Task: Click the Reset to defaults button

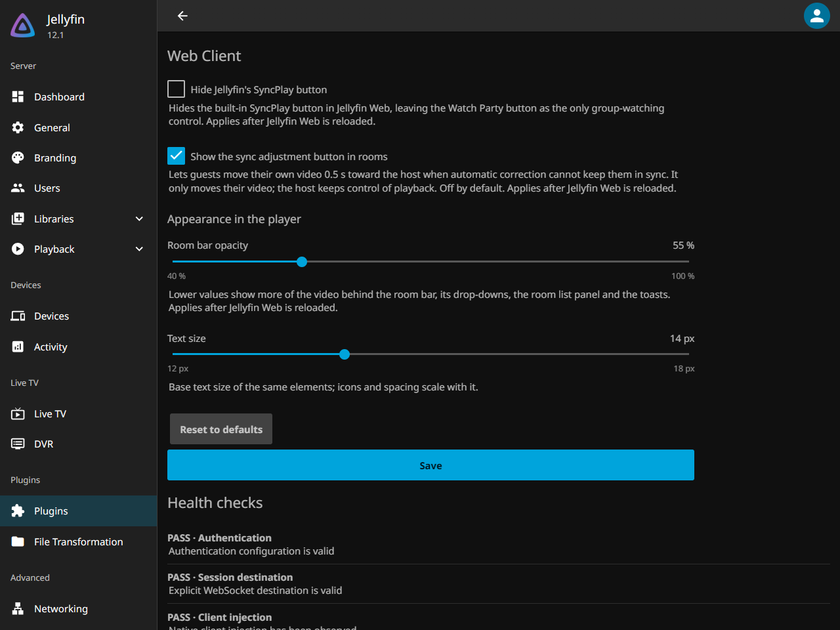Action: tap(221, 429)
